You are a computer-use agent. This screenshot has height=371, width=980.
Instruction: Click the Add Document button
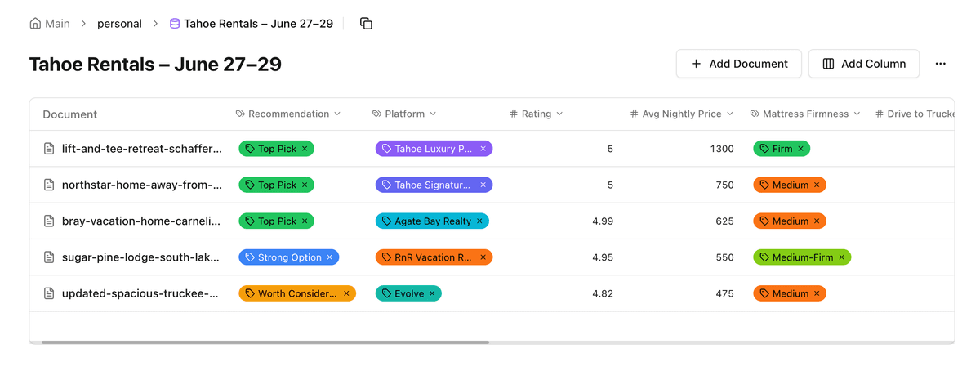coord(738,64)
